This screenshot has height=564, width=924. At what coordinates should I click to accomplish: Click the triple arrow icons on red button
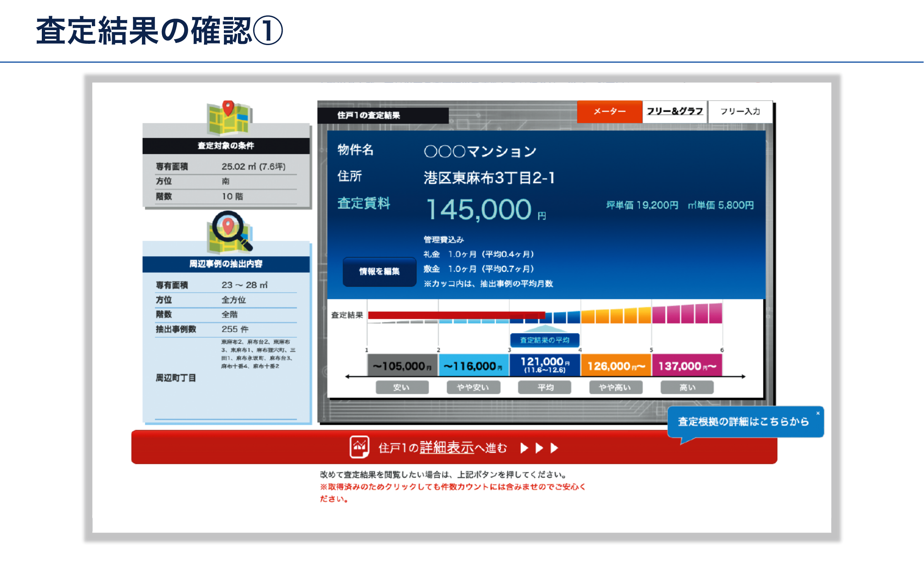point(539,448)
